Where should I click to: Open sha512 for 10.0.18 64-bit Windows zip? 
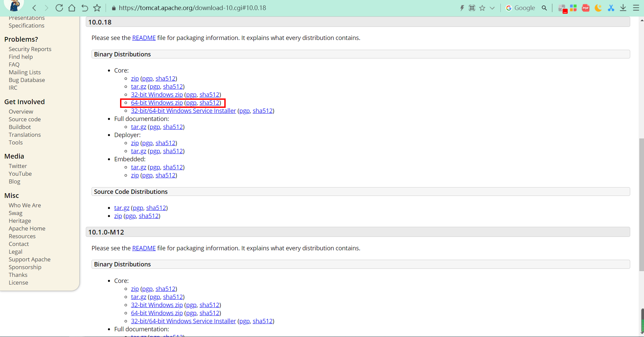pos(210,103)
